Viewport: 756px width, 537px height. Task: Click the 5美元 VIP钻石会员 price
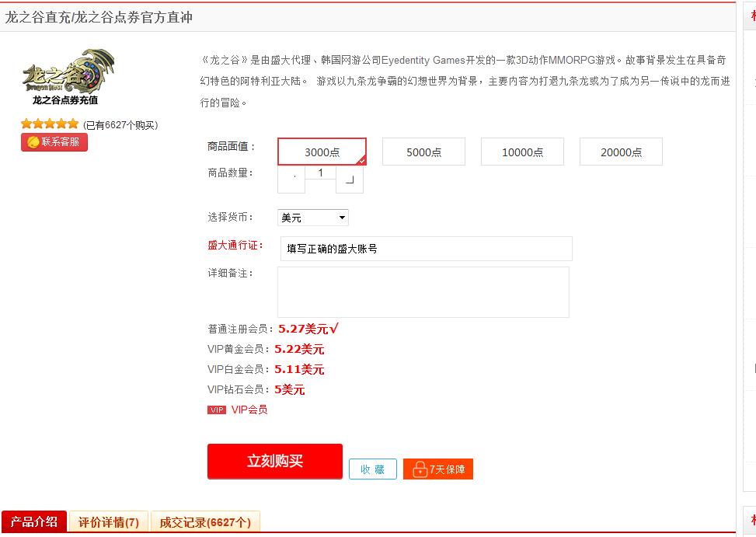pyautogui.click(x=290, y=389)
